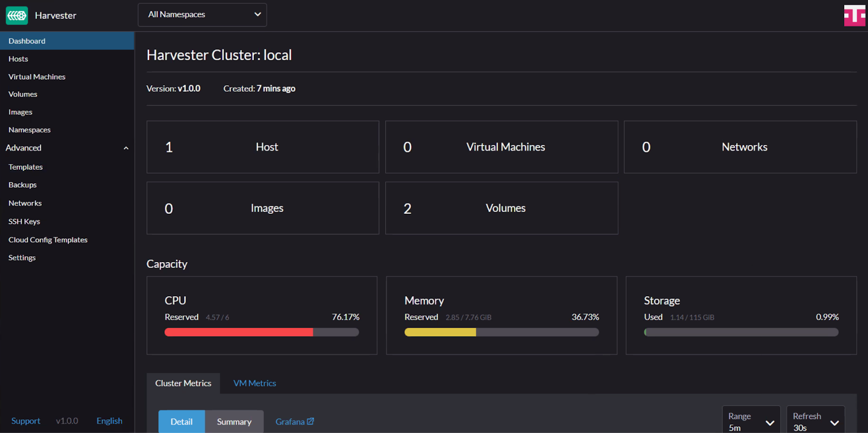Click the version v1.0.0 footer text
868x433 pixels.
(67, 421)
